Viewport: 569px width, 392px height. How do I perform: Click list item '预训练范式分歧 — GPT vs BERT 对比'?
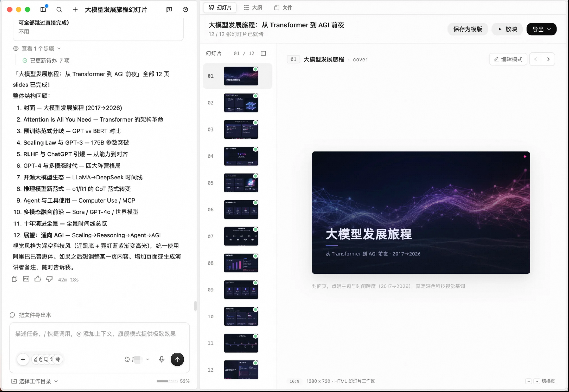pyautogui.click(x=72, y=131)
